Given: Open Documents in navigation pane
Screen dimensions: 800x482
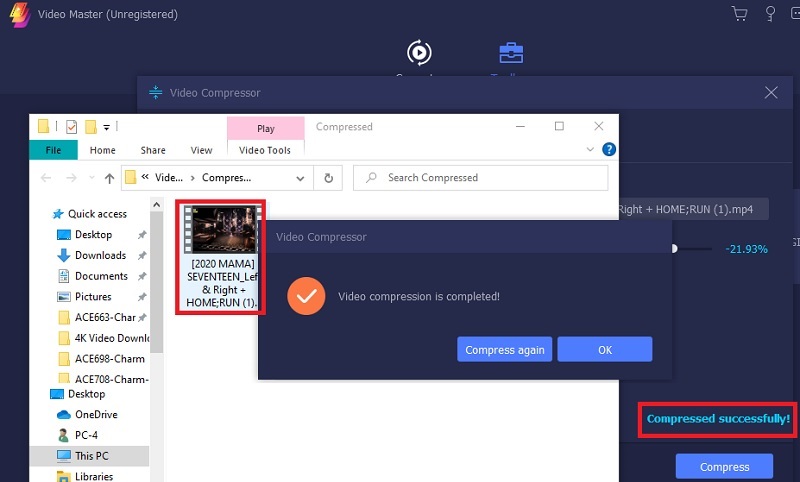Looking at the screenshot, I should (x=101, y=276).
